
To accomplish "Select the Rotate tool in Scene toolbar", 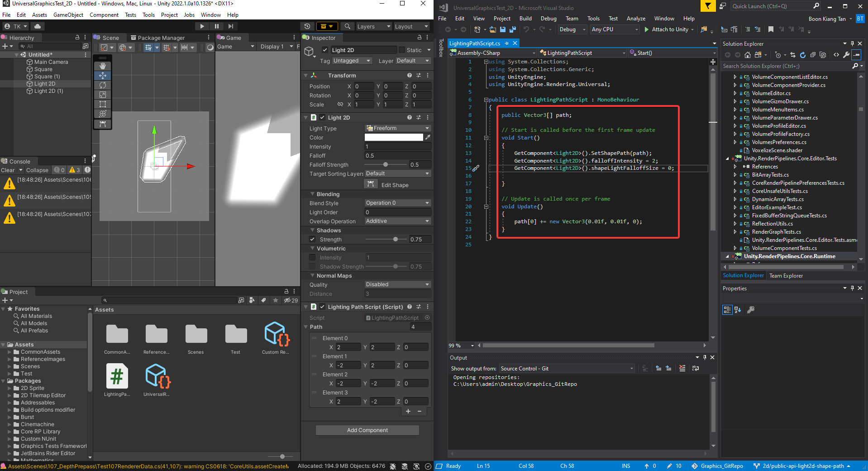I will pos(103,85).
